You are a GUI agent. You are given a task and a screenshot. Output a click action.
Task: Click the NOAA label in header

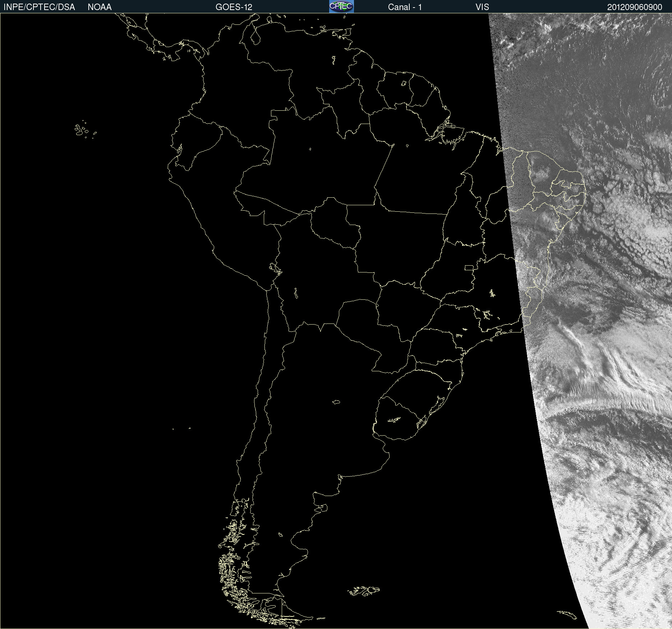click(100, 7)
